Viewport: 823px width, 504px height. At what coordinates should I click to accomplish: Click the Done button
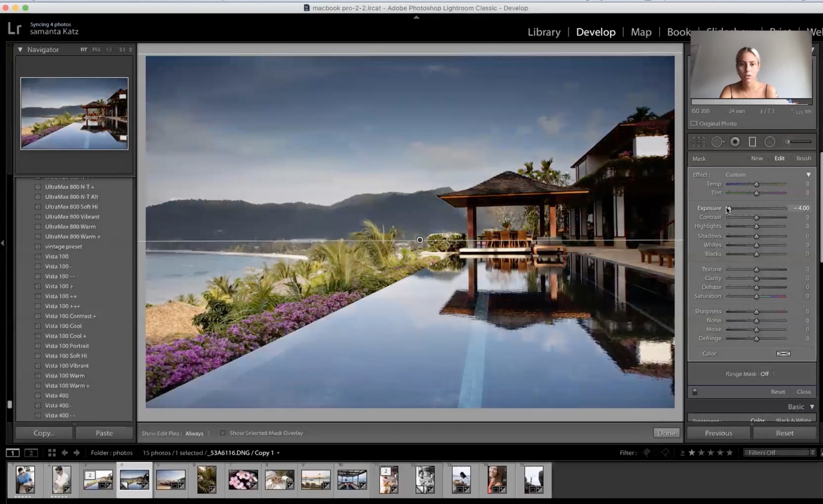pos(666,433)
